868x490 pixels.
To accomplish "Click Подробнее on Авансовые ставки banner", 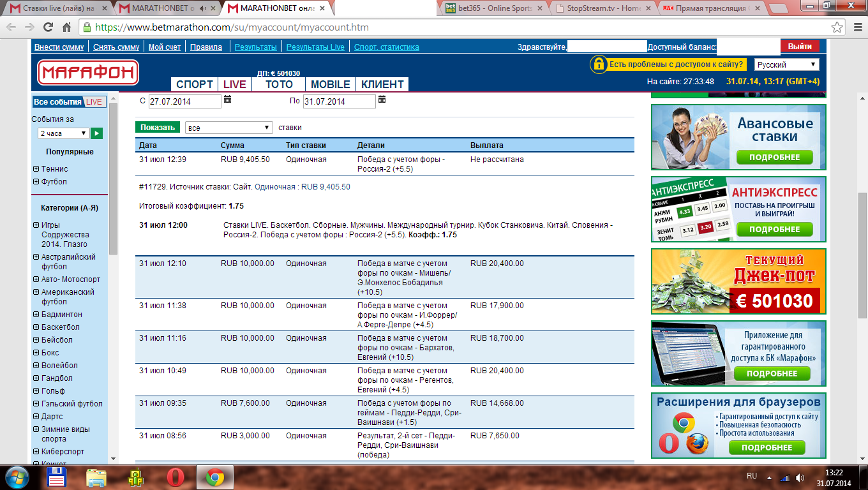I will coord(774,158).
